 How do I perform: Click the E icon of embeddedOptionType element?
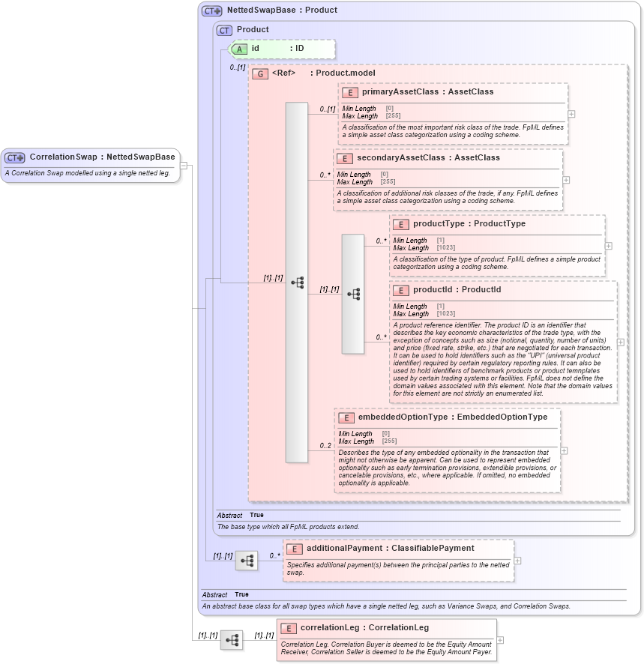click(x=346, y=417)
